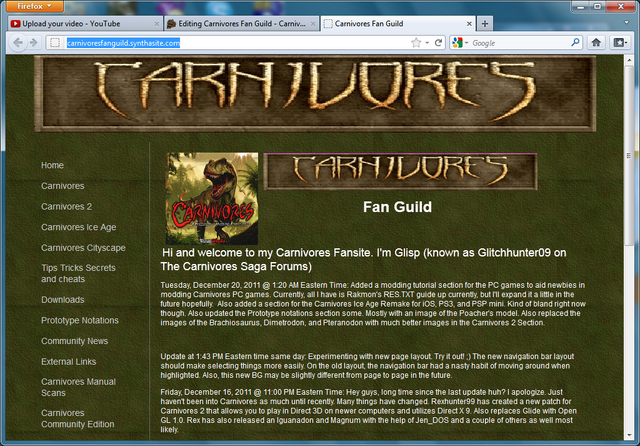Open the Google search engine selector dropdown
Viewport: 640px width, 446px height.
coord(460,43)
